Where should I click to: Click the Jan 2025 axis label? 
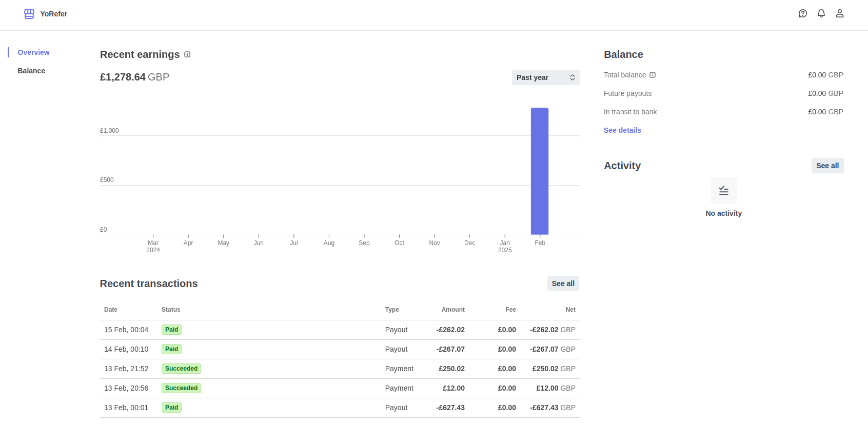(505, 247)
